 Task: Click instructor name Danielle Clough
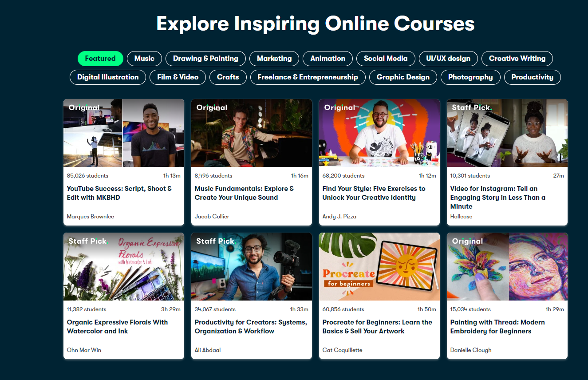pos(471,350)
